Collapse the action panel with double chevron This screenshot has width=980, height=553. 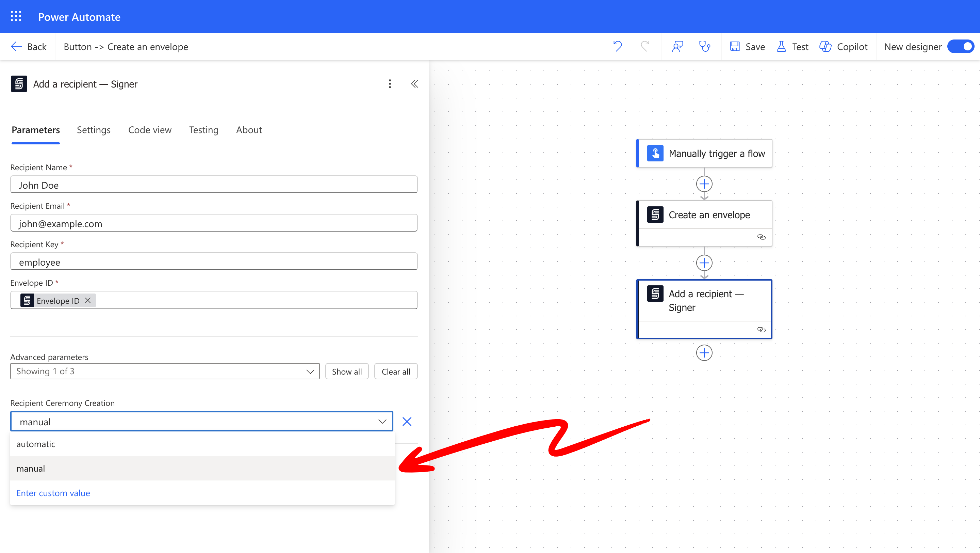pos(415,84)
